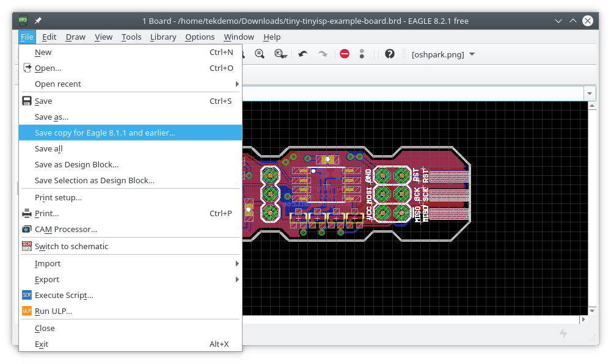Click the vertical scrollbar down arrow
Screen dimensions: 611x364
tap(592, 311)
